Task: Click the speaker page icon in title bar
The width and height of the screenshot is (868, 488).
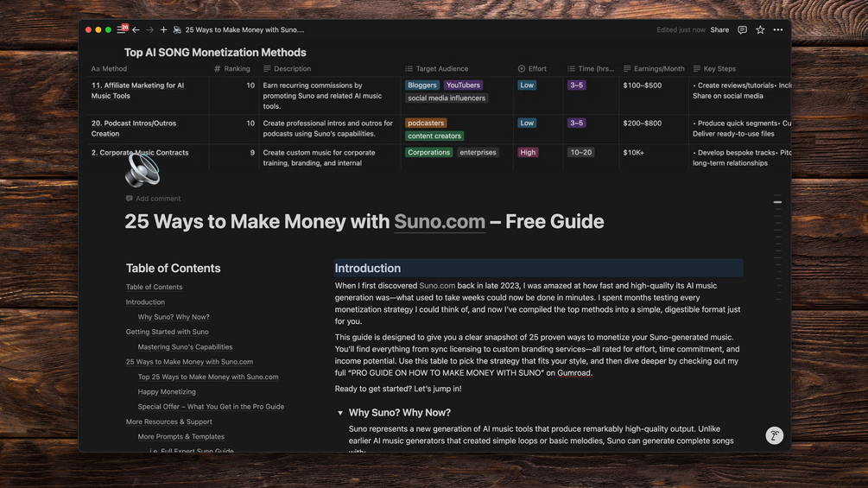Action: (x=177, y=30)
